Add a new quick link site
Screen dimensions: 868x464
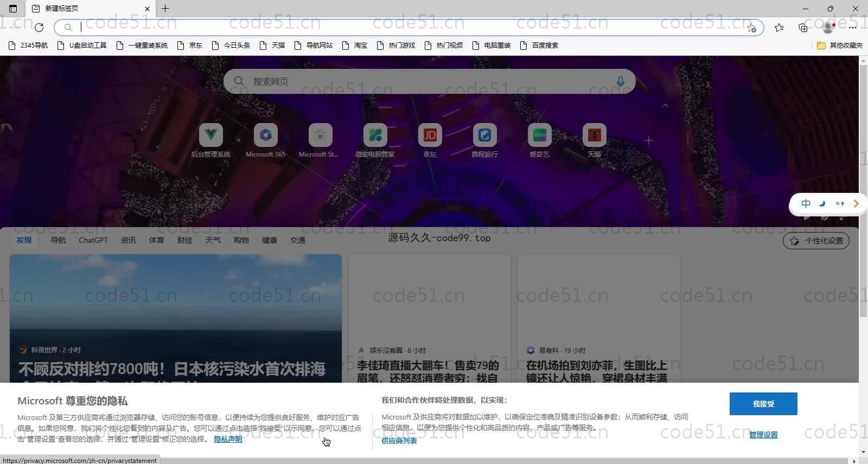point(649,140)
